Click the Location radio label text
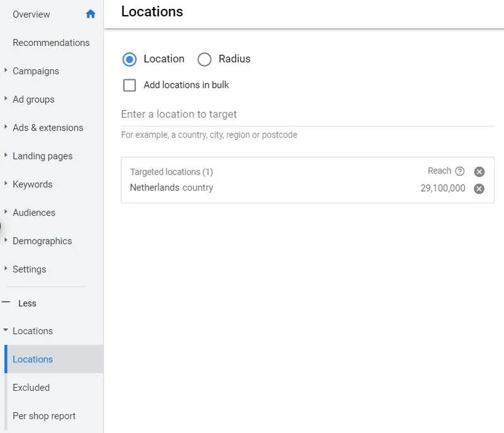Screen dimensions: 504x433 [164, 59]
